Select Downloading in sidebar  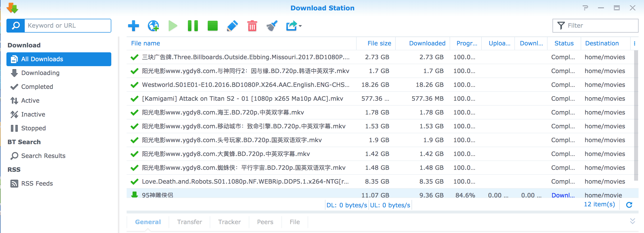tap(59, 73)
